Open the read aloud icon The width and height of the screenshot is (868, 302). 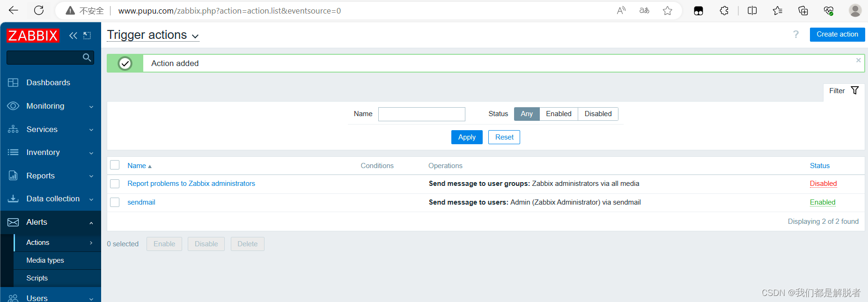click(621, 11)
